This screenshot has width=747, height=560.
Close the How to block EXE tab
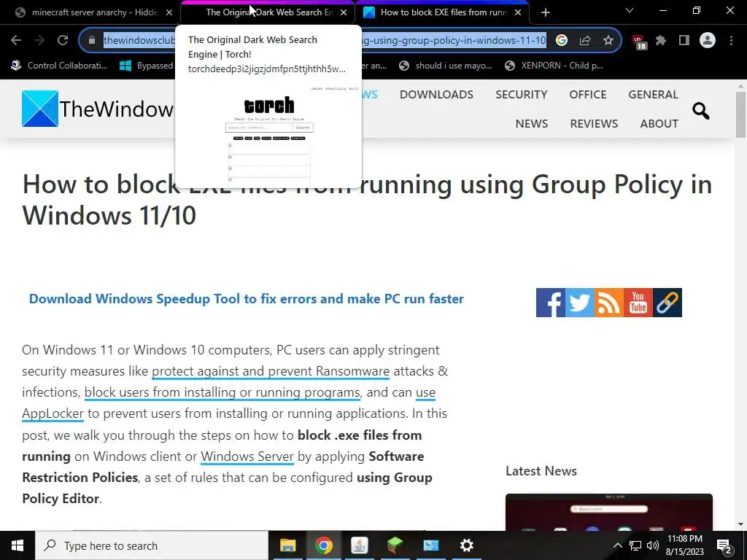tap(518, 12)
